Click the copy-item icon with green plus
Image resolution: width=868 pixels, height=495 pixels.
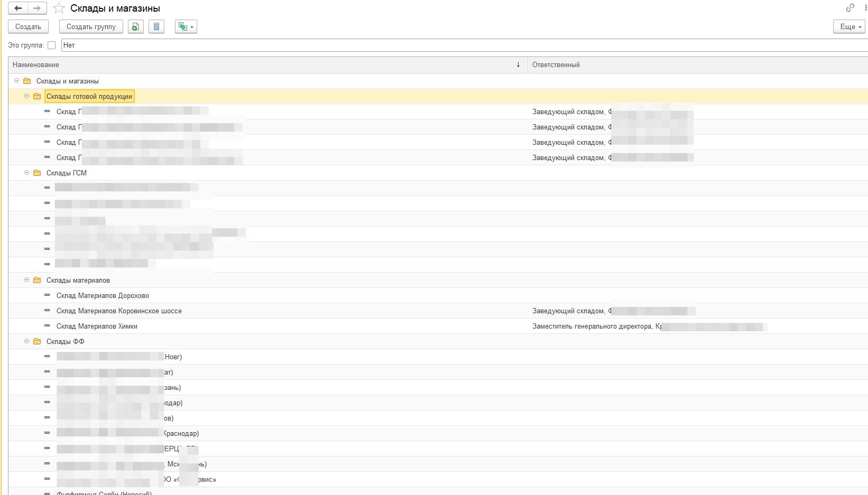tap(136, 27)
